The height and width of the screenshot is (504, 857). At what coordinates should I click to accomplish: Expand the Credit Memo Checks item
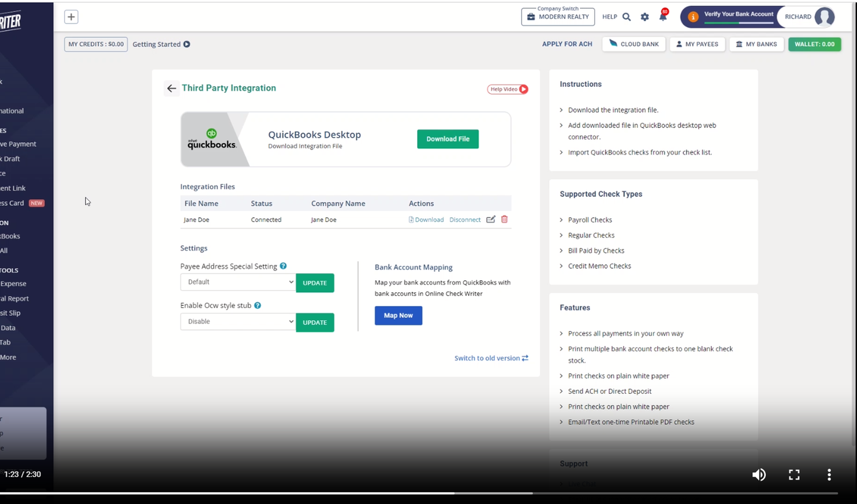coord(599,267)
